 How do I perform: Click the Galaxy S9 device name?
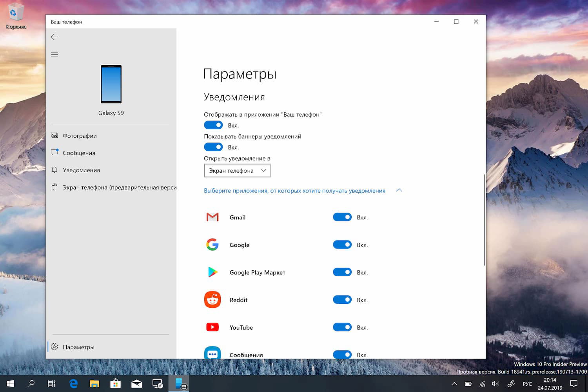point(111,113)
